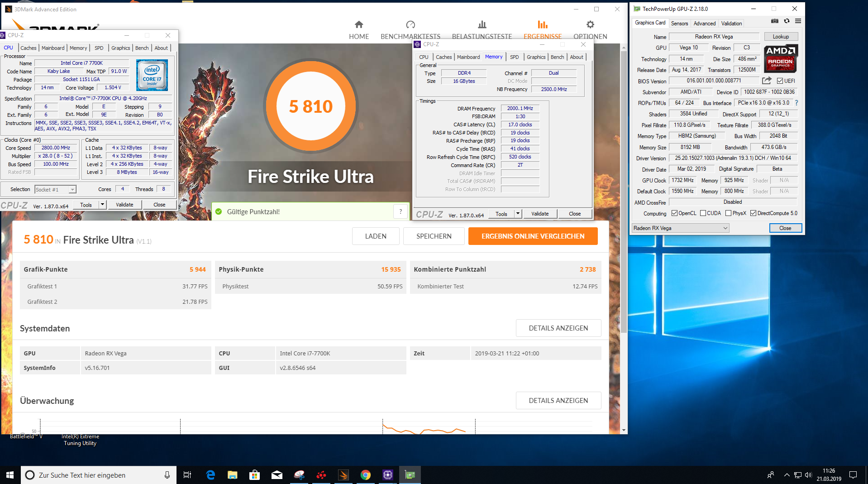
Task: Click the Lookup button in GPU-Z
Action: pos(781,37)
